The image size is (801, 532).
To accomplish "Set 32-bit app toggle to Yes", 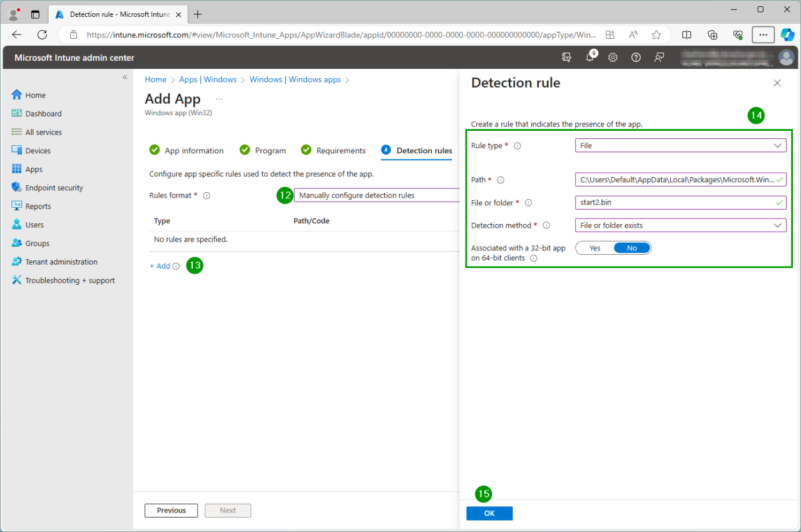I will pyautogui.click(x=594, y=248).
